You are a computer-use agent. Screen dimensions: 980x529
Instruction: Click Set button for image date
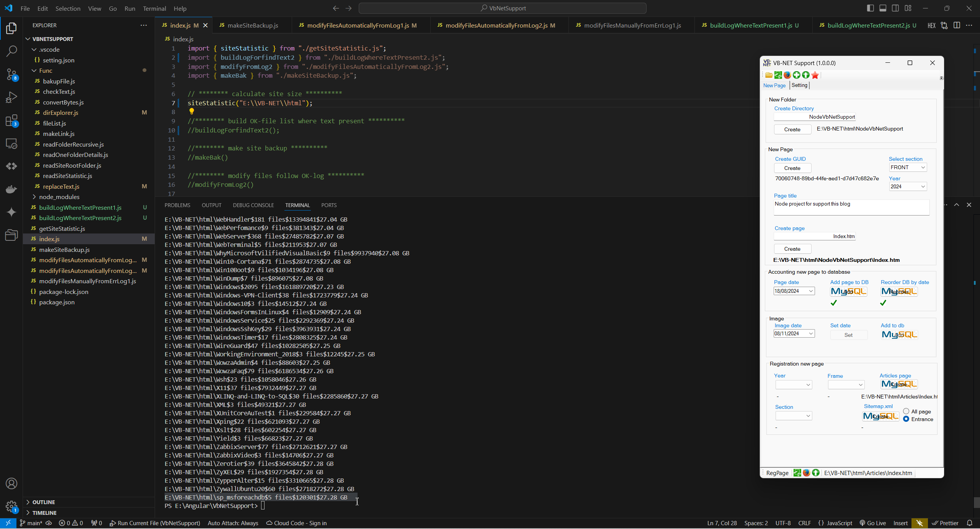848,335
